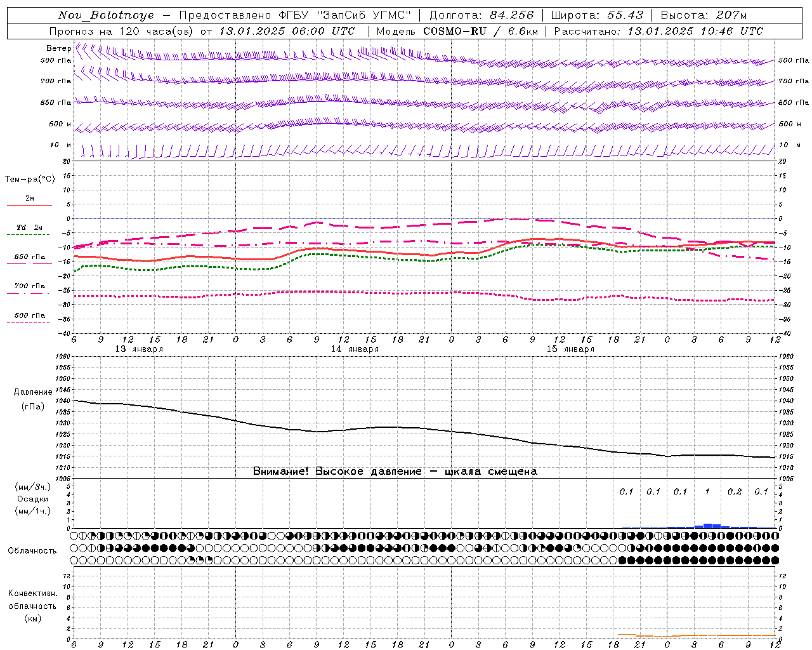Click 'Прогноз на 120 часа(ов)' forecast text

(x=122, y=31)
